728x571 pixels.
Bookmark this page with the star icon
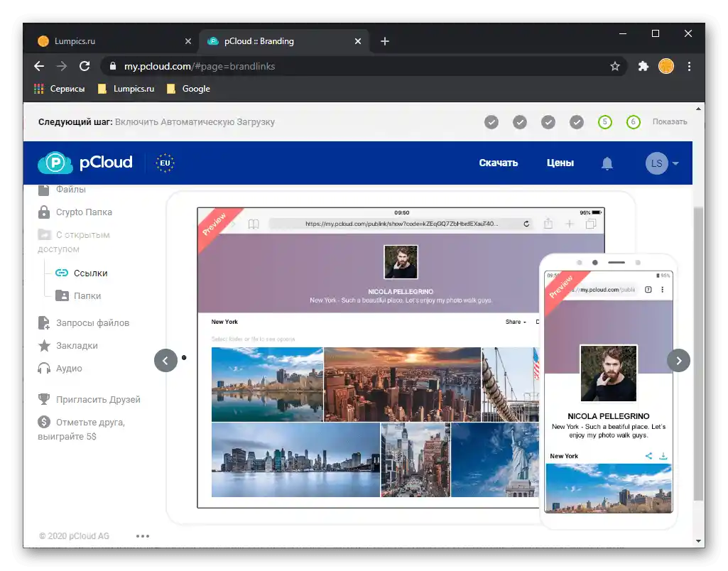(615, 66)
